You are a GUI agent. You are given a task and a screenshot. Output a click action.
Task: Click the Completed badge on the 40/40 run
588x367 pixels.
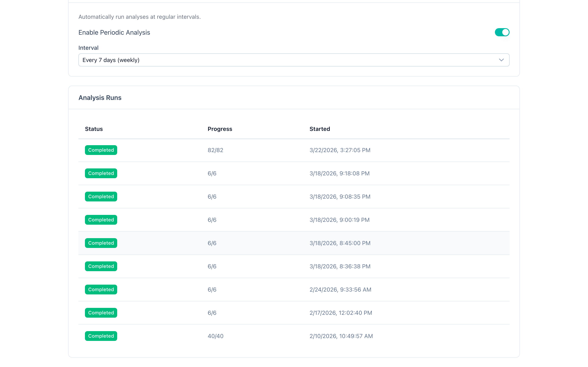(101, 336)
